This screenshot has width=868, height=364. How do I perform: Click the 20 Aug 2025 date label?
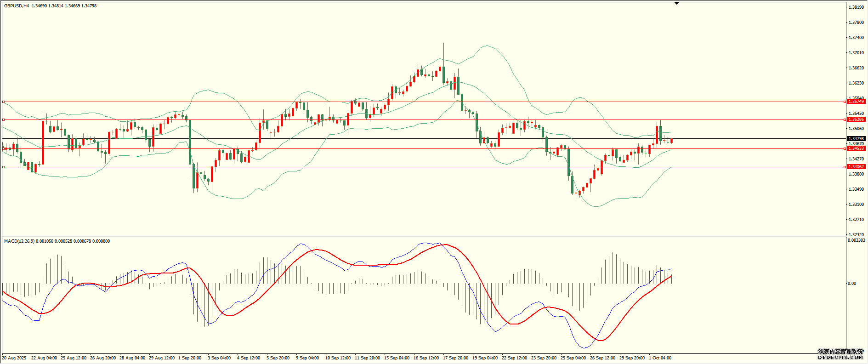tap(14, 358)
